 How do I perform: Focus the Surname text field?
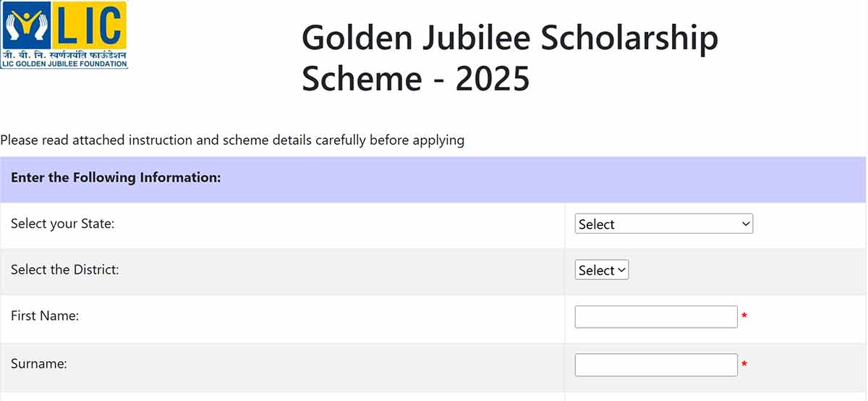[655, 365]
